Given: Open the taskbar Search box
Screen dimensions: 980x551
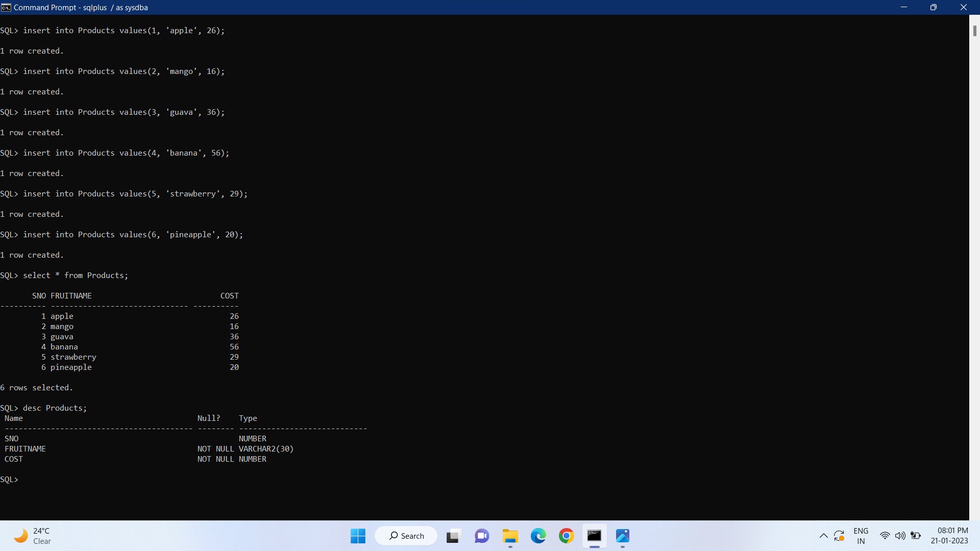Looking at the screenshot, I should 406,536.
